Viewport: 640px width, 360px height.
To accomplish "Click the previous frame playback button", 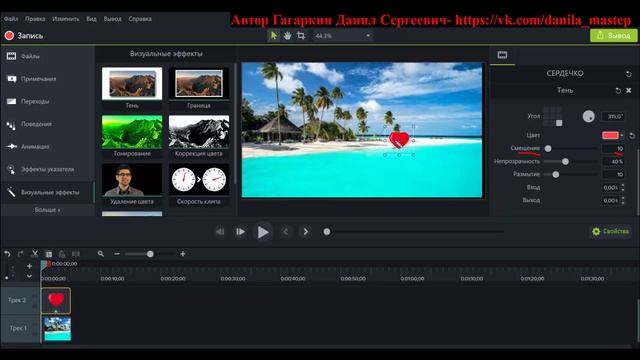I will click(x=220, y=232).
